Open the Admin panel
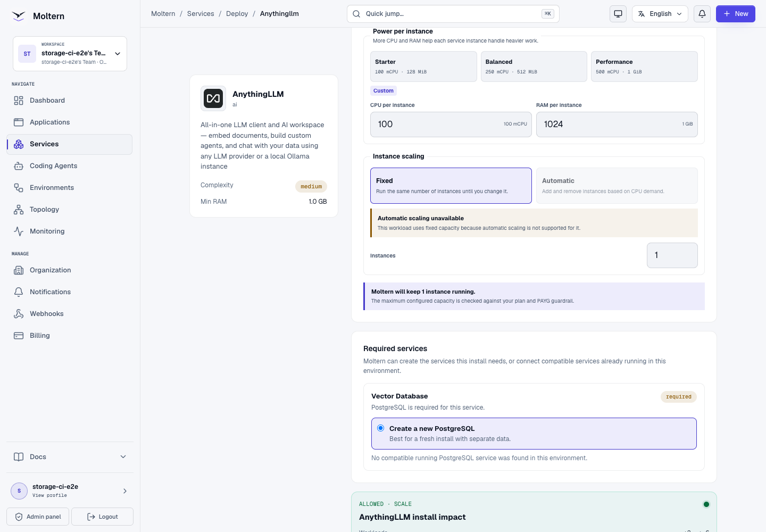 pos(38,517)
